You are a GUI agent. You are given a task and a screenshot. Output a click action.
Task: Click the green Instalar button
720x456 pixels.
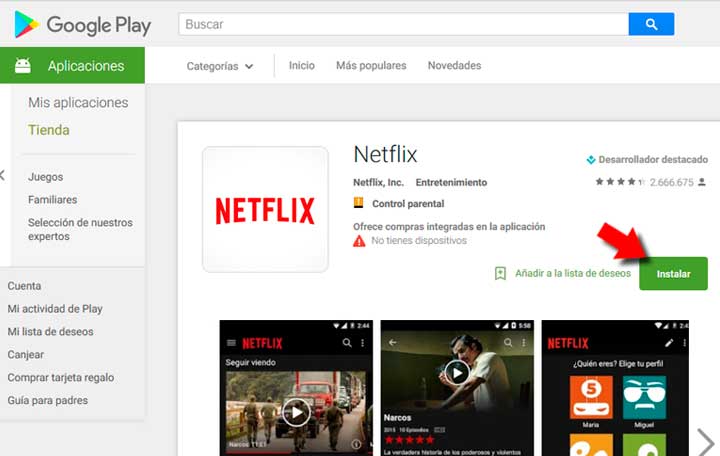(x=673, y=274)
